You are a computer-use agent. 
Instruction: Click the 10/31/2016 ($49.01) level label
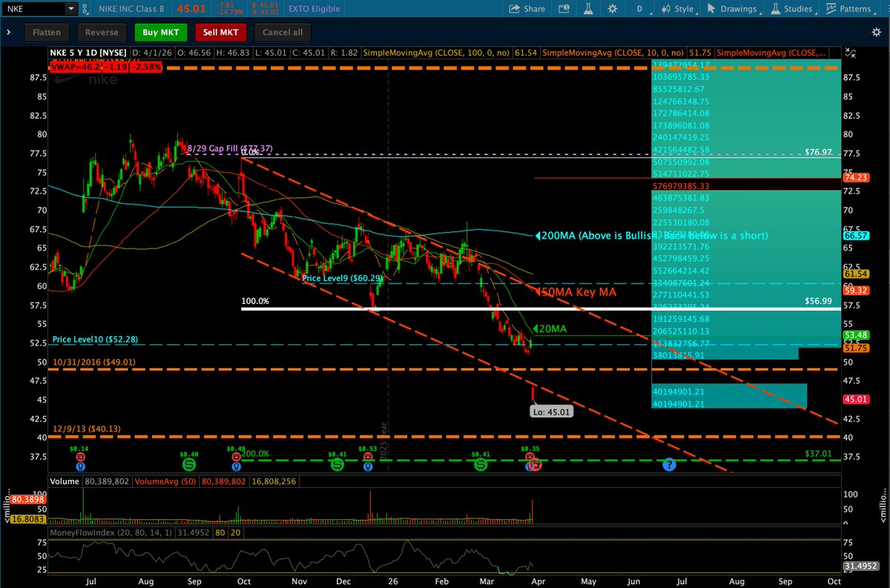[x=93, y=363]
